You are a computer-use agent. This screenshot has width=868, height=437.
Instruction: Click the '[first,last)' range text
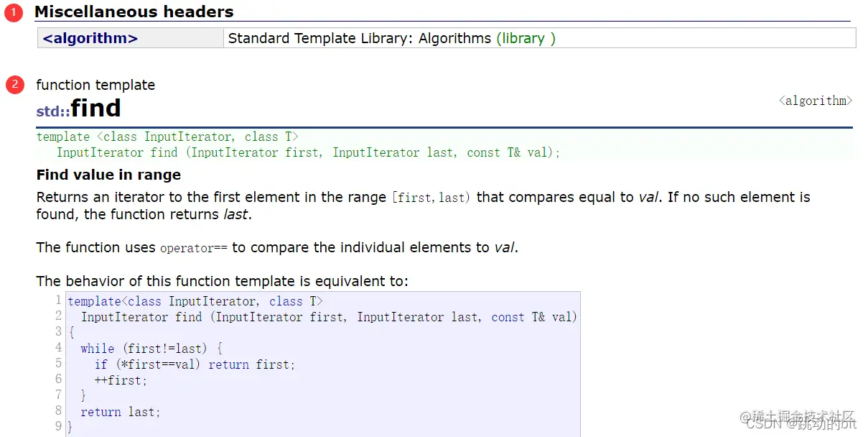pos(431,198)
